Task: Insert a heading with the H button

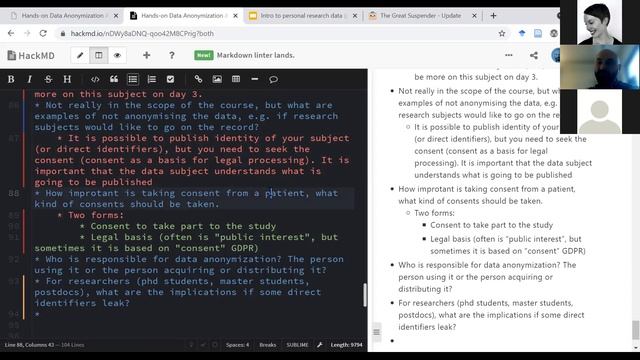Action: point(67,79)
